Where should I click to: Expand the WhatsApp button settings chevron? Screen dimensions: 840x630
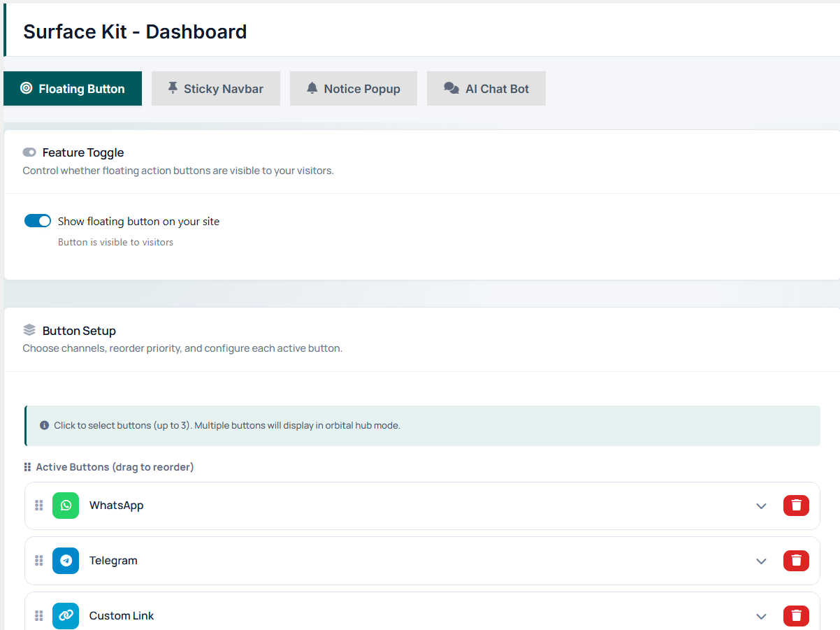(761, 506)
